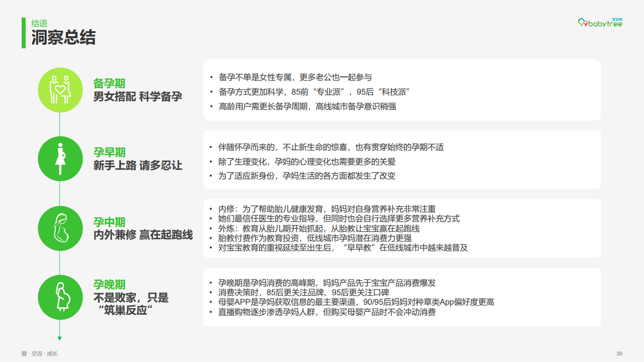
Task: Select the 孕中期 mother icon circle
Action: coord(60,228)
